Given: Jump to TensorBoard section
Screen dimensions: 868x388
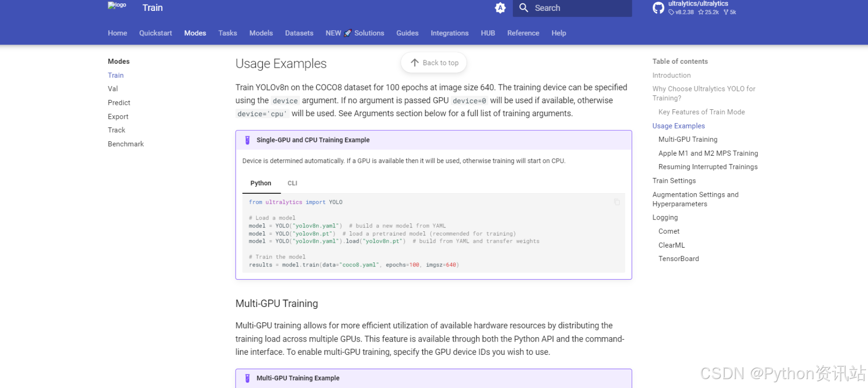Looking at the screenshot, I should (x=678, y=259).
